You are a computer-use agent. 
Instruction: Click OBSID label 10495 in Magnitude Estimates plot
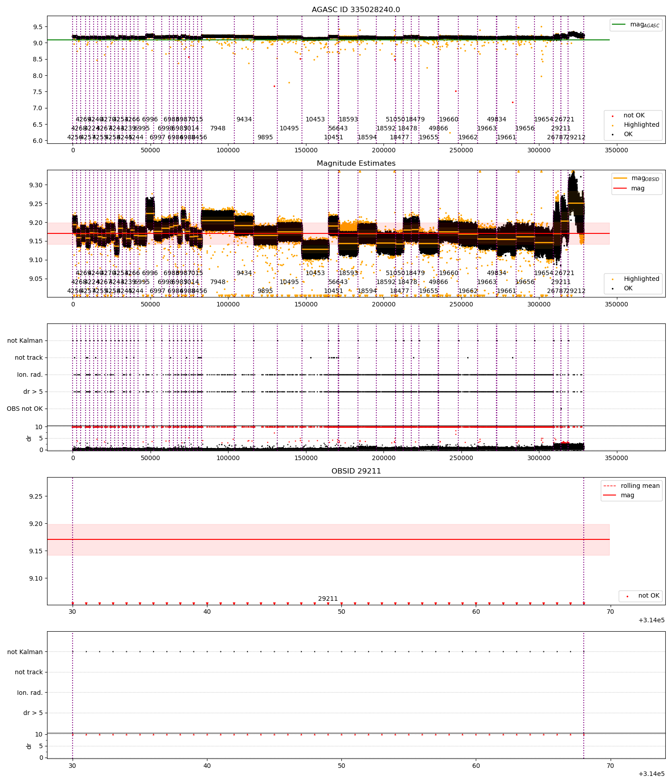pos(289,282)
